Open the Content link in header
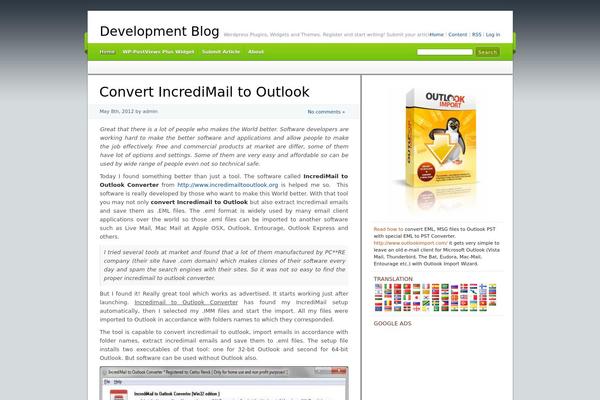The width and height of the screenshot is (600, 400). pos(458,34)
